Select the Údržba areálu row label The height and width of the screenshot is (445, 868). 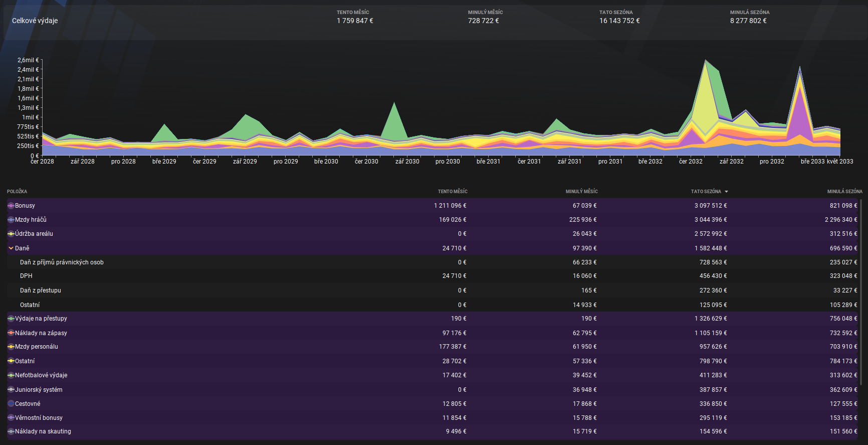pyautogui.click(x=34, y=234)
